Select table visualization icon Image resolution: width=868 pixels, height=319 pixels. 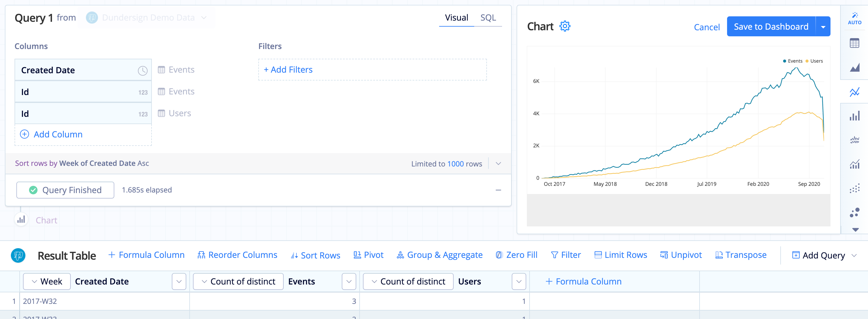pyautogui.click(x=854, y=43)
